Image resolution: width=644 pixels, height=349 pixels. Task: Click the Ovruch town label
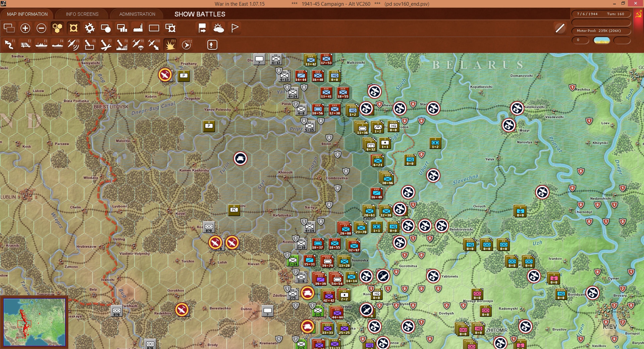pos(479,206)
